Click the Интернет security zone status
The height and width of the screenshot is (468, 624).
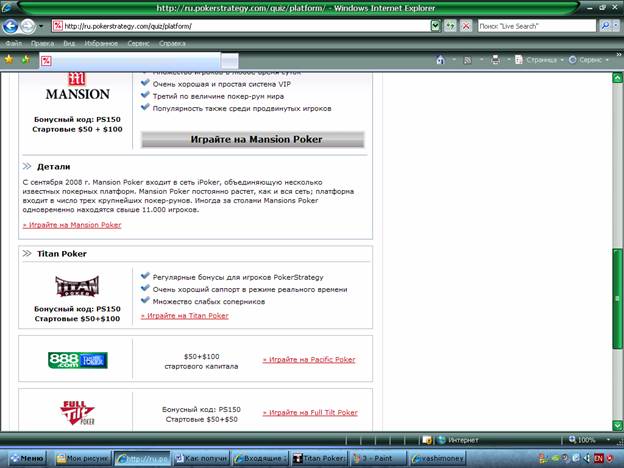coord(458,440)
